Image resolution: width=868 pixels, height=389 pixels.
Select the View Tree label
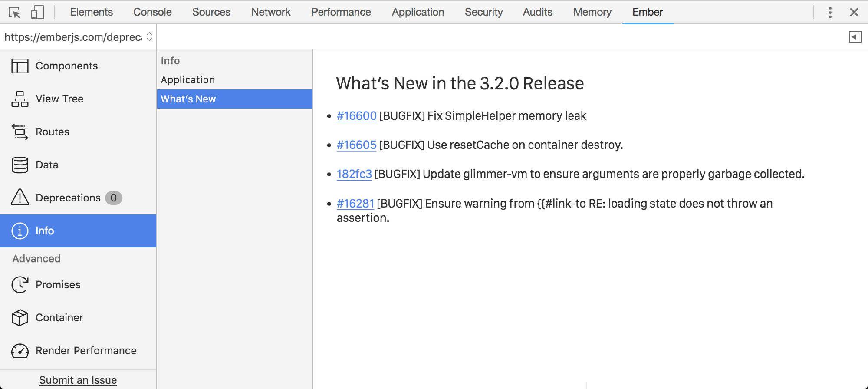pyautogui.click(x=59, y=99)
